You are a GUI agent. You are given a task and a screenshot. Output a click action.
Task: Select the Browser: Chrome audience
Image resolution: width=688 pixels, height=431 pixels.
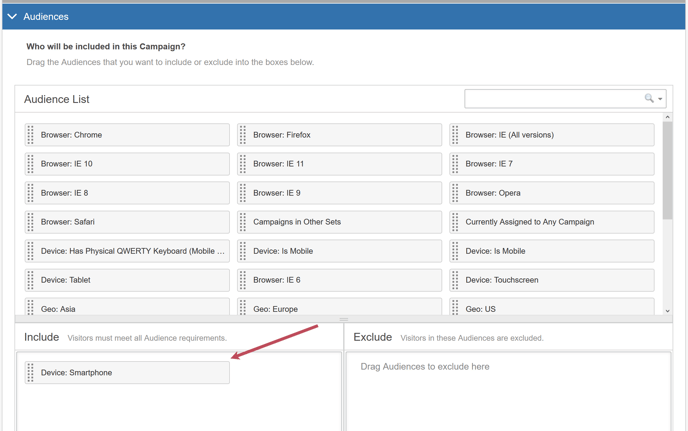click(x=127, y=135)
